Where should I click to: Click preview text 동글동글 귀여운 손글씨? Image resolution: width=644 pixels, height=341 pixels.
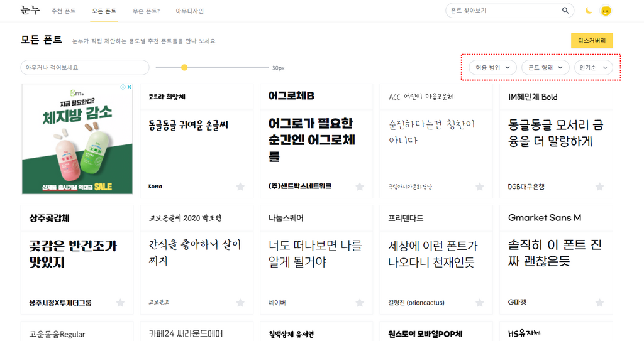click(x=188, y=125)
